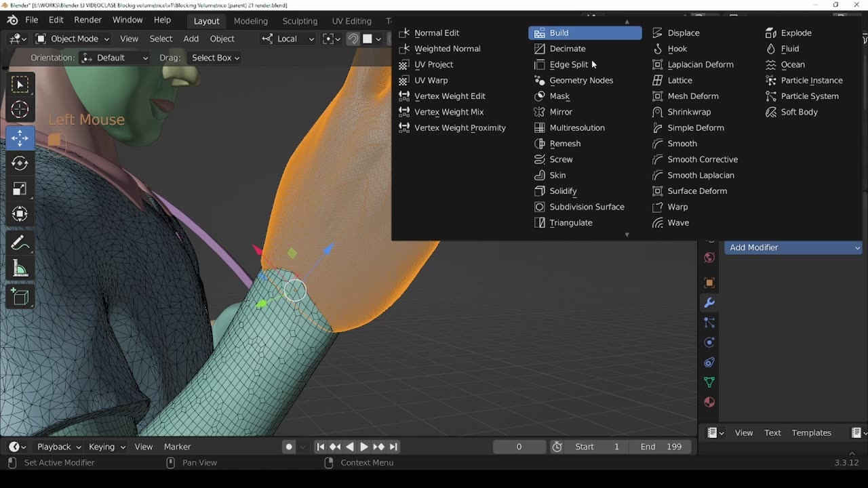Add the Solidify modifier
Viewport: 868px width, 488px height.
pyautogui.click(x=585, y=191)
